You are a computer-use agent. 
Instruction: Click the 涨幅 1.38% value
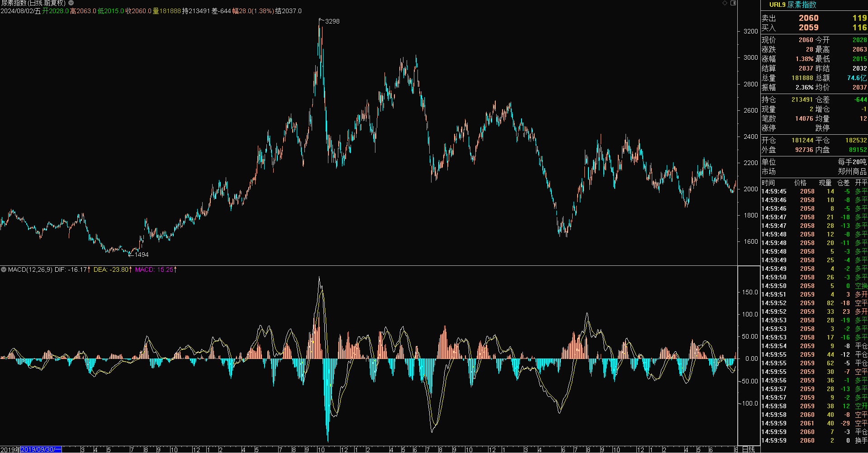click(804, 59)
